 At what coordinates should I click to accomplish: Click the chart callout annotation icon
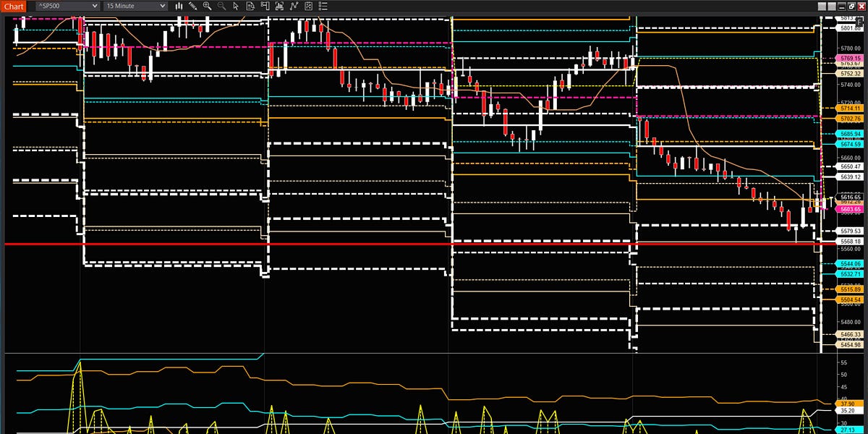pos(265,6)
